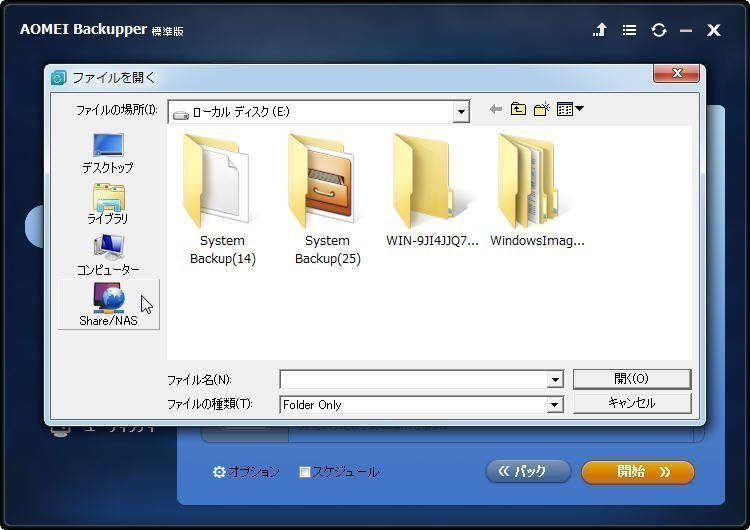This screenshot has height=530, width=750.
Task: Click the 開く(O) open button
Action: 632,379
